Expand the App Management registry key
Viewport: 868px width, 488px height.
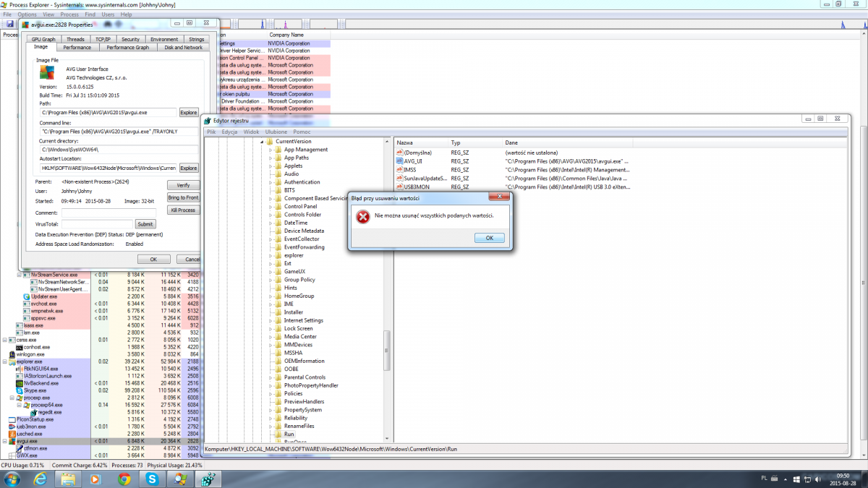270,150
